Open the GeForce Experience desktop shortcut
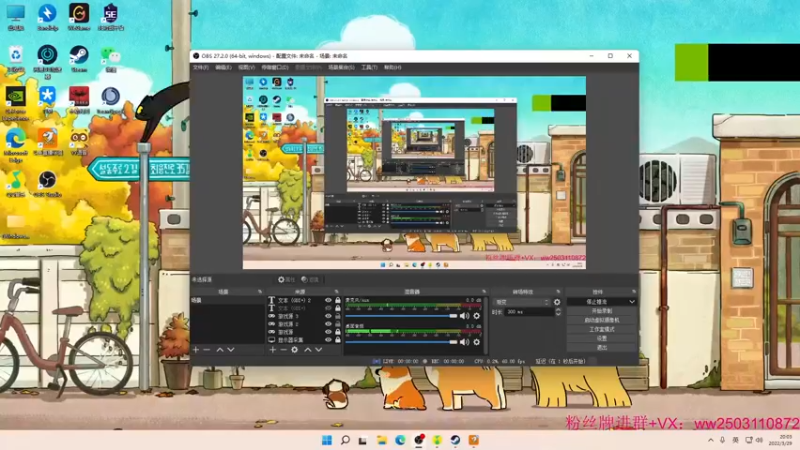 (x=16, y=104)
